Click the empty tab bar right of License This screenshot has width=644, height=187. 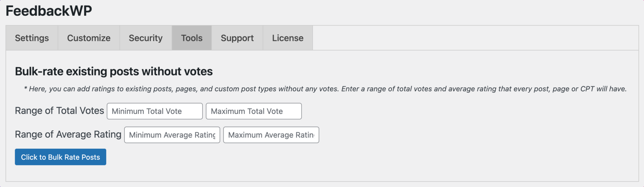click(475, 38)
